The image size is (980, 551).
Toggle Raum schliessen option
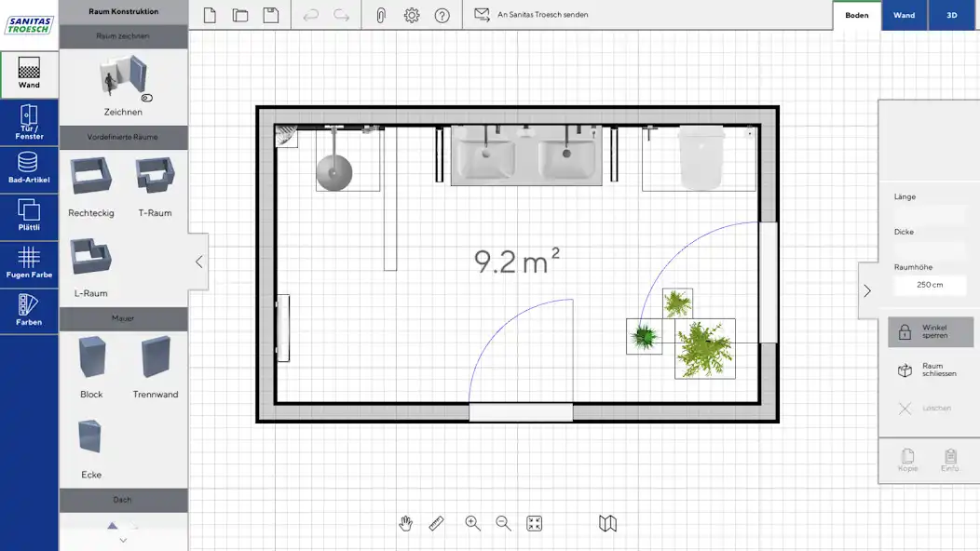pos(931,369)
